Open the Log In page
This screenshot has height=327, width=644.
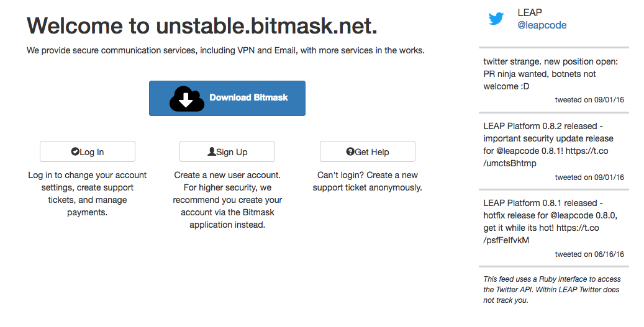tap(88, 152)
